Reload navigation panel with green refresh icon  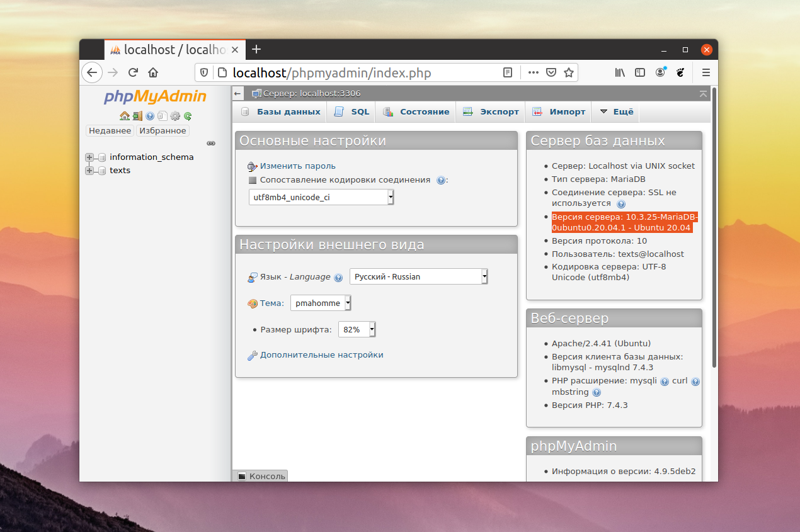click(x=188, y=116)
